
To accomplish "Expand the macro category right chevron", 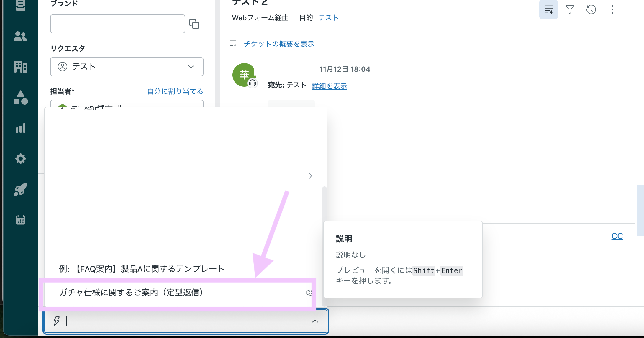I will [310, 176].
